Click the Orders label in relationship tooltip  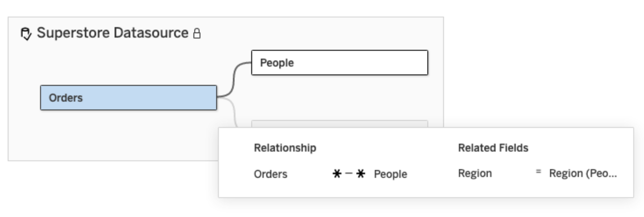[270, 174]
